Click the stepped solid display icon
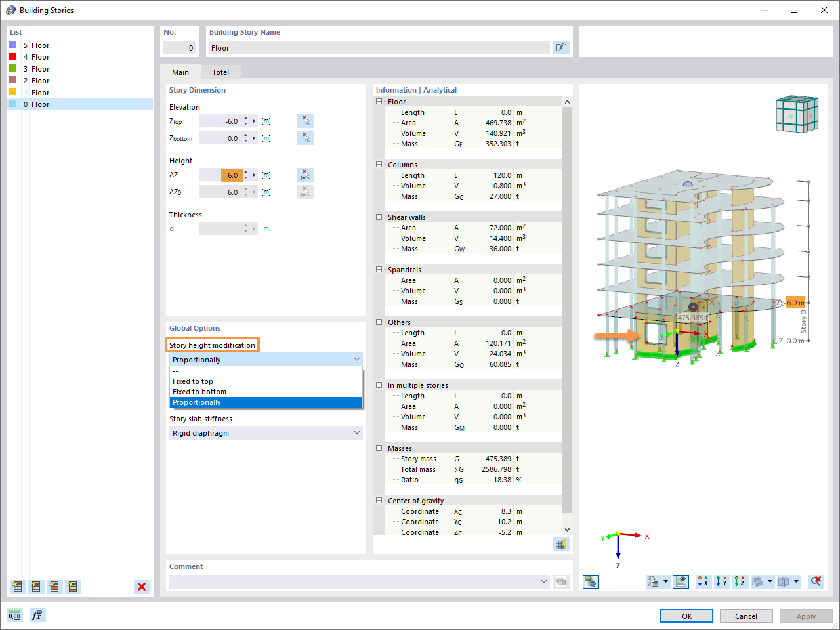The width and height of the screenshot is (840, 630). pyautogui.click(x=758, y=581)
